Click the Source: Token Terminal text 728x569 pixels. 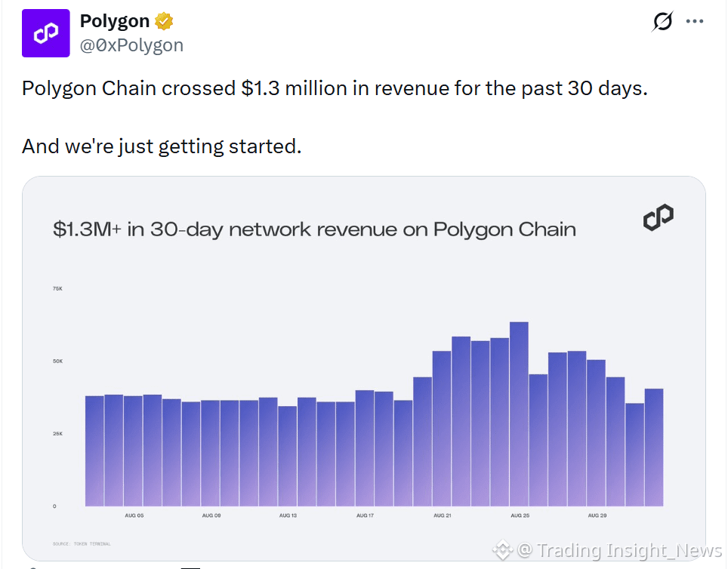pos(82,544)
